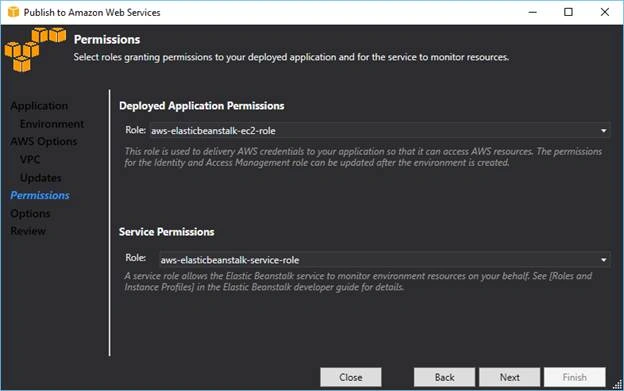Screen dimensions: 624x391
Task: Go to the Options wizard step
Action: [30, 214]
